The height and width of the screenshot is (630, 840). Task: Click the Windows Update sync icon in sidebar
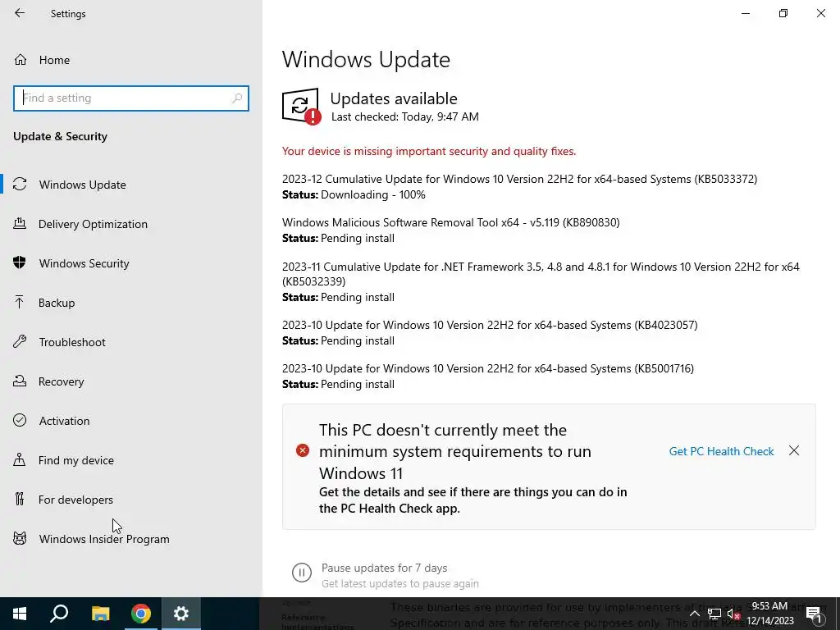pyautogui.click(x=20, y=185)
